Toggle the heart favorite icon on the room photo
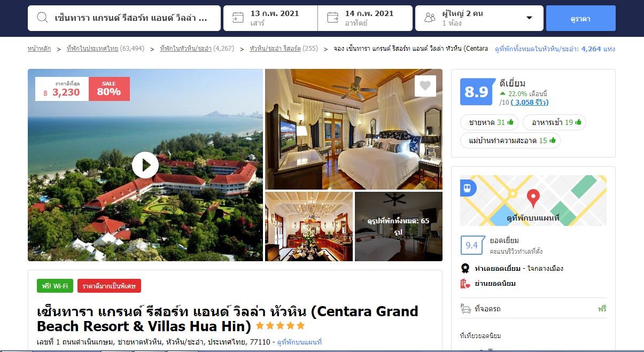This screenshot has width=644, height=352. 425,86
